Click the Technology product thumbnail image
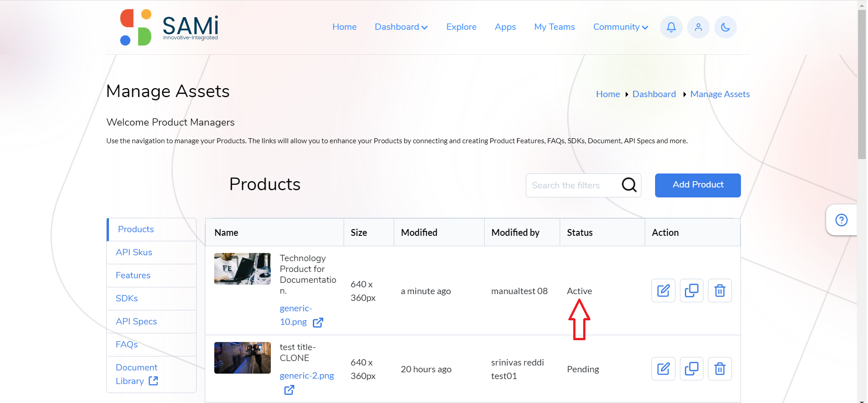This screenshot has height=403, width=868. tap(242, 269)
